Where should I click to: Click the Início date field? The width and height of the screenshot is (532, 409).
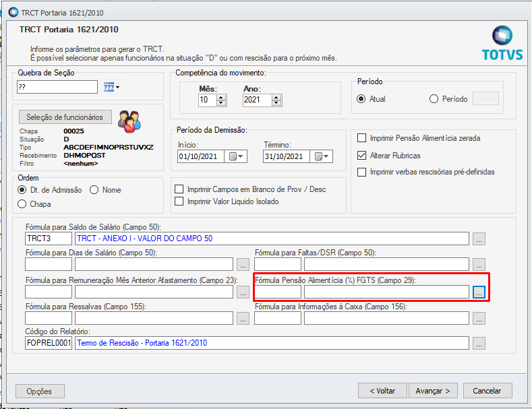click(201, 156)
